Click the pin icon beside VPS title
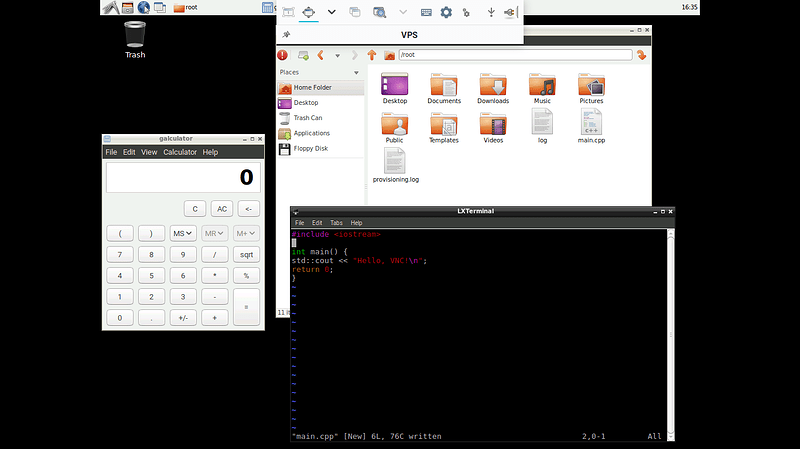Image resolution: width=800 pixels, height=449 pixels. click(288, 34)
